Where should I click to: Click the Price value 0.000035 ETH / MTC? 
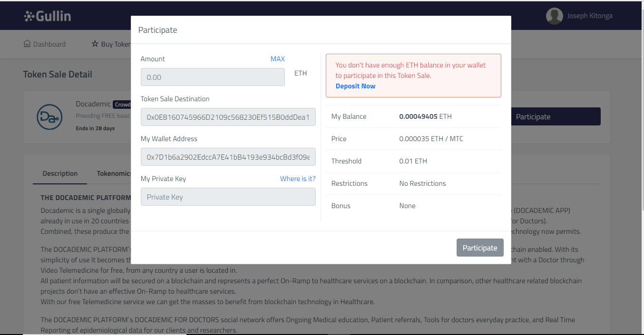click(431, 139)
